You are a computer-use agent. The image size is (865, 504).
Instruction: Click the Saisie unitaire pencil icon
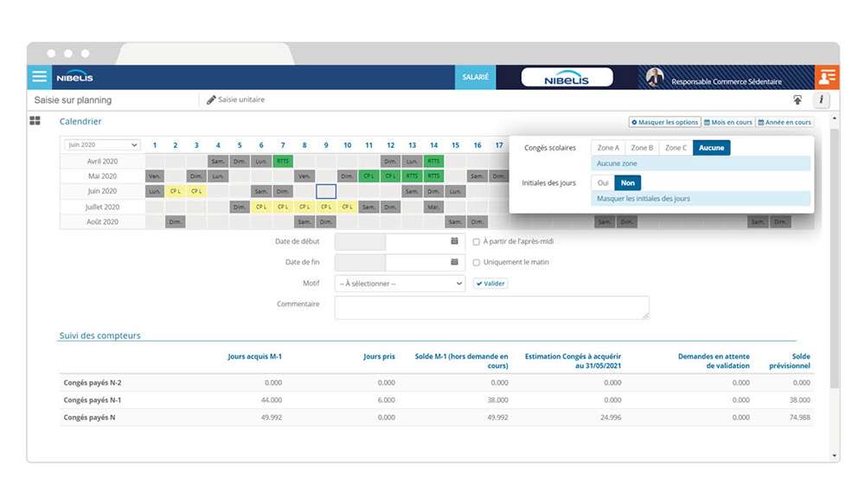[211, 100]
